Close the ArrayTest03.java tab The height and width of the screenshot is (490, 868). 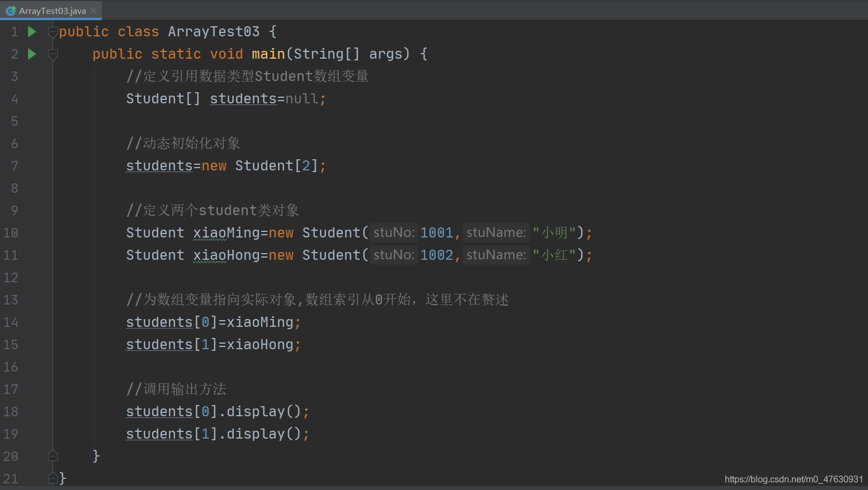click(93, 11)
